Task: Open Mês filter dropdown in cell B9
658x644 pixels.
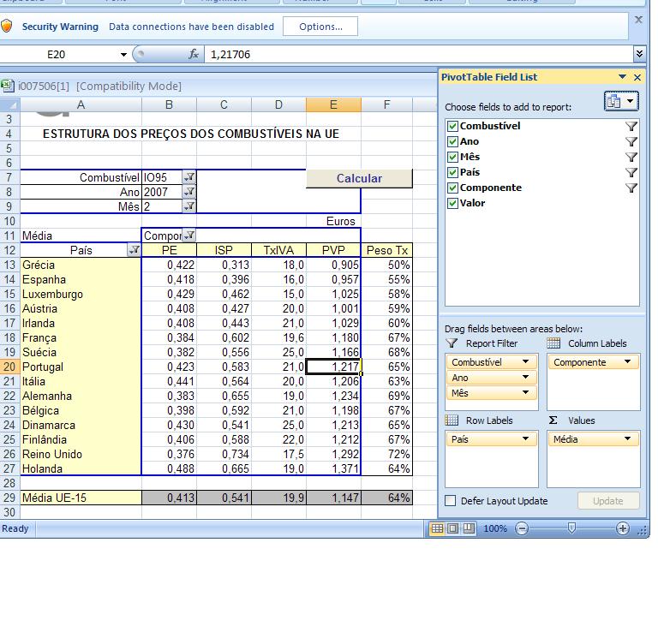Action: 189,206
